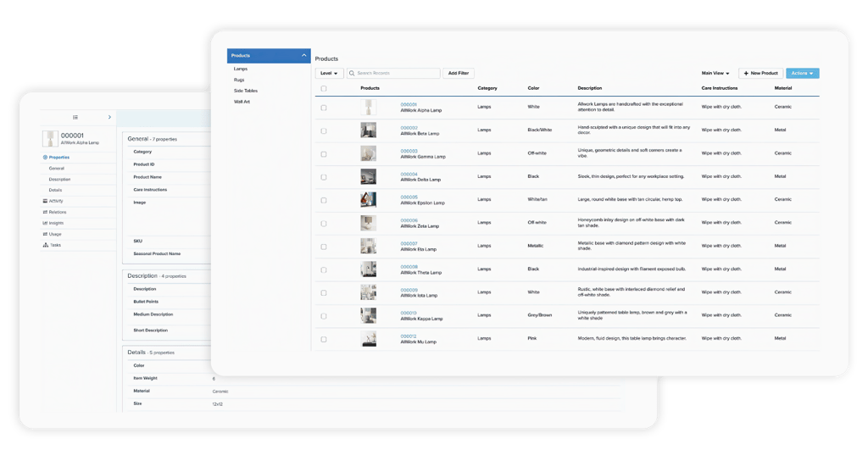The height and width of the screenshot is (461, 868).
Task: Click the Activity icon in the detail sidebar
Action: 46,201
